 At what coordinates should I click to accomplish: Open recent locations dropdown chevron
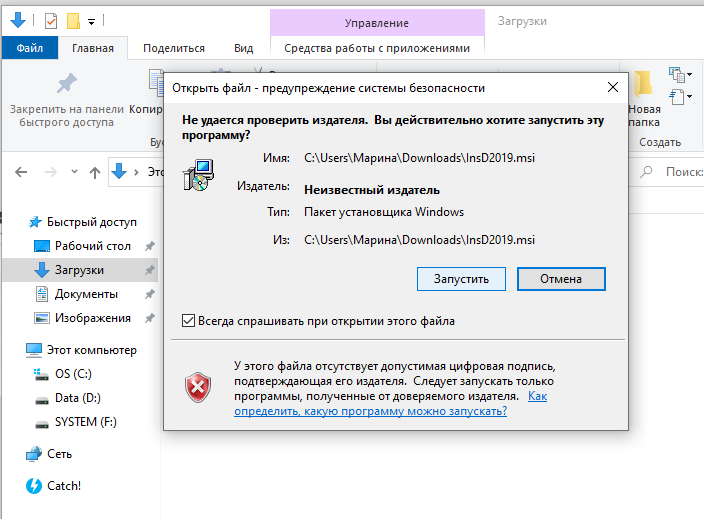click(74, 172)
